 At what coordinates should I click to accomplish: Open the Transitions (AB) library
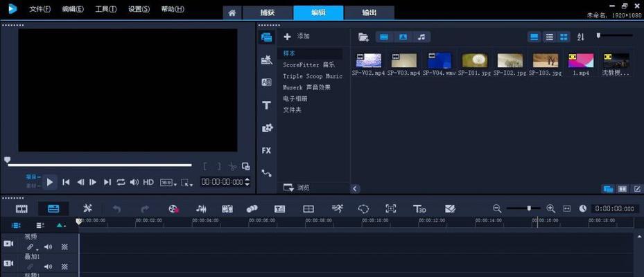(267, 82)
